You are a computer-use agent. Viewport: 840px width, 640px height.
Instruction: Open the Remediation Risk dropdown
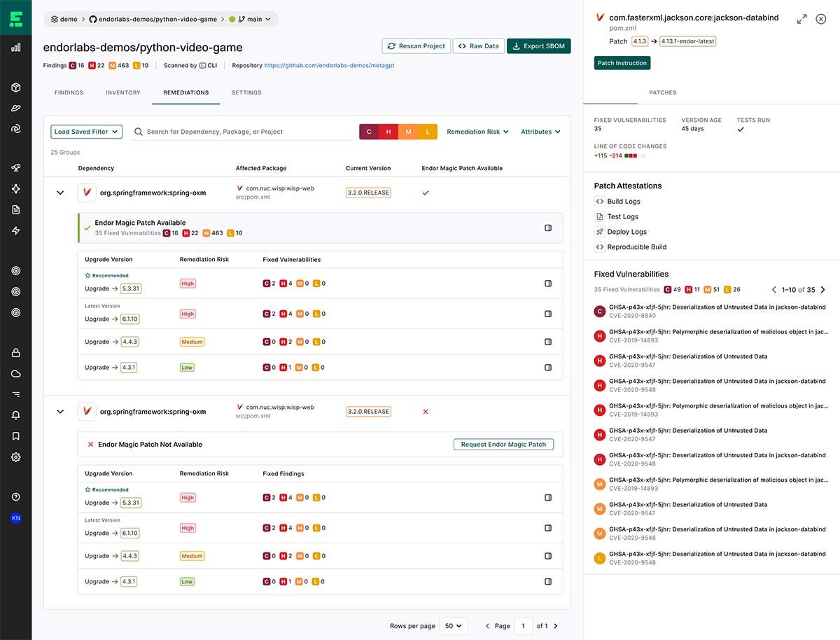(477, 132)
